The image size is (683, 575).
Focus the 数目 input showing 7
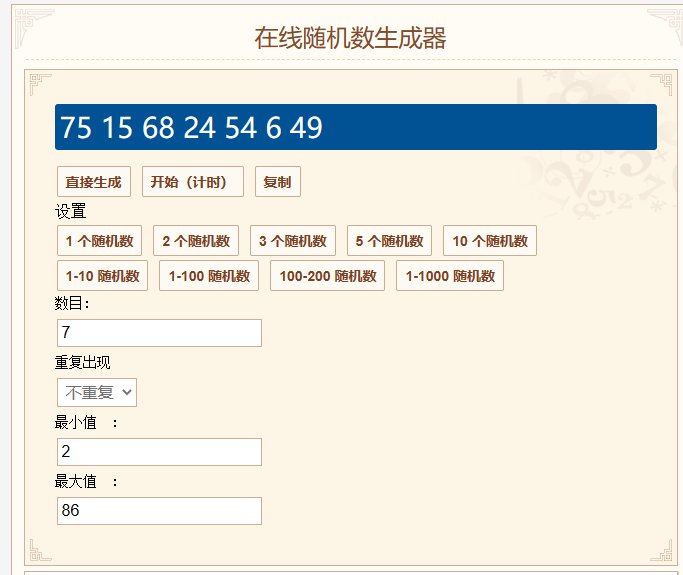tap(160, 333)
